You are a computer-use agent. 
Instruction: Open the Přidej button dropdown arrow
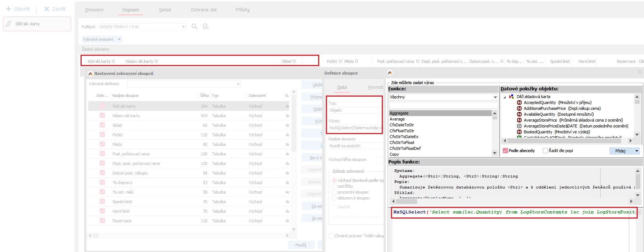637,151
